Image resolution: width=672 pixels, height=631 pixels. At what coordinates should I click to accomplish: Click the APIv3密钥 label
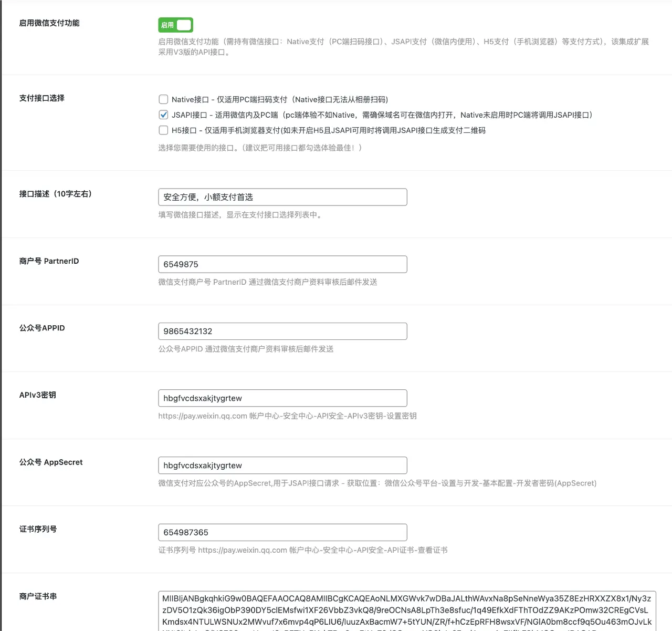point(38,395)
